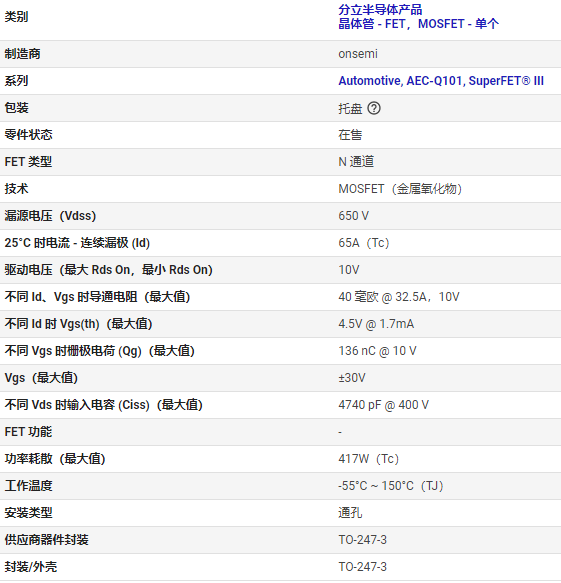Click the 65A（Tc）current value

(364, 243)
